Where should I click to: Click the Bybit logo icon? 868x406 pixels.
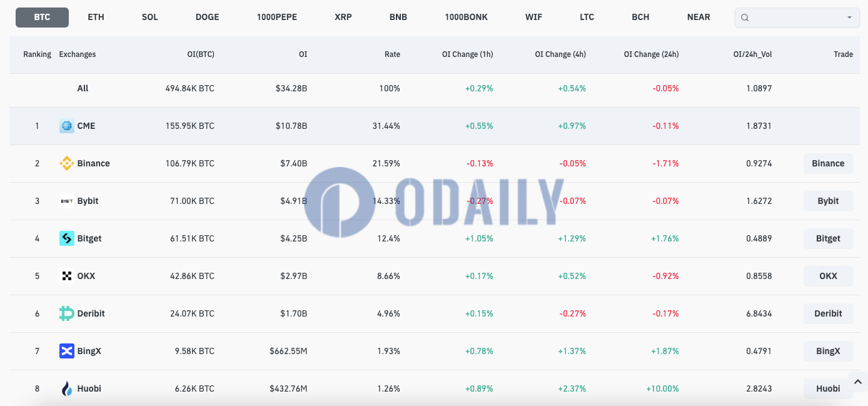point(67,201)
